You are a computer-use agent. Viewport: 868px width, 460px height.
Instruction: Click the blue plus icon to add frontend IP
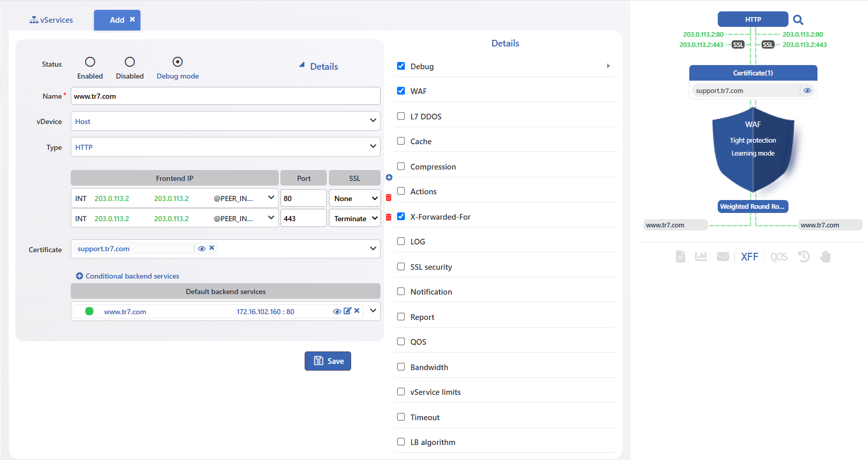389,177
